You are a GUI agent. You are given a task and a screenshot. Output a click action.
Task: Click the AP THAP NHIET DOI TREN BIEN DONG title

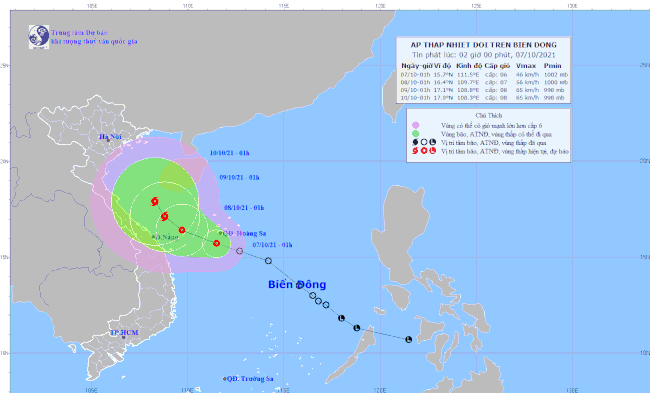(x=483, y=45)
